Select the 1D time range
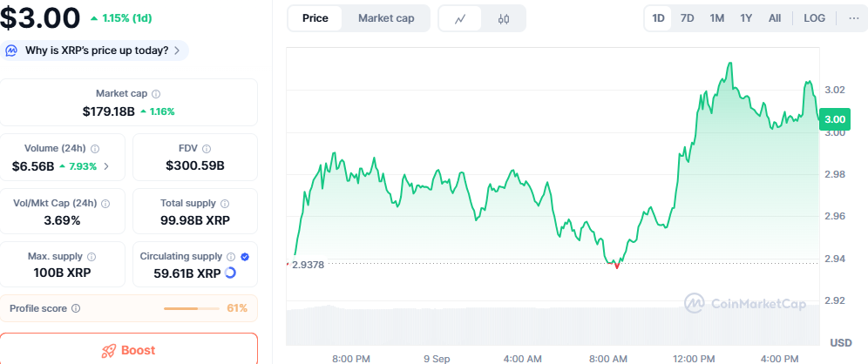 (658, 18)
